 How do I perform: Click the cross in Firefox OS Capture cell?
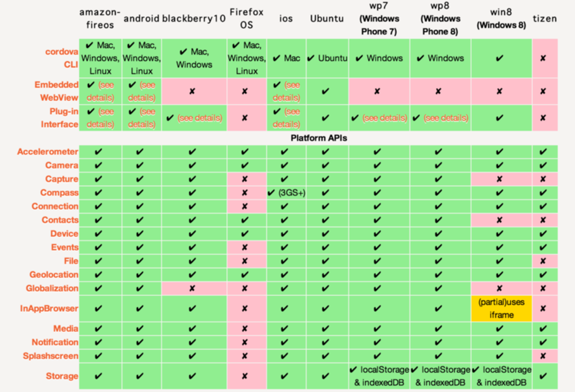pos(245,179)
